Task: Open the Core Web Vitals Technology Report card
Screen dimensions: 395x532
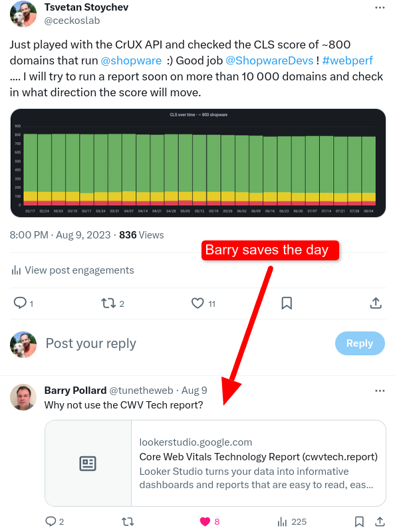Action: (215, 463)
